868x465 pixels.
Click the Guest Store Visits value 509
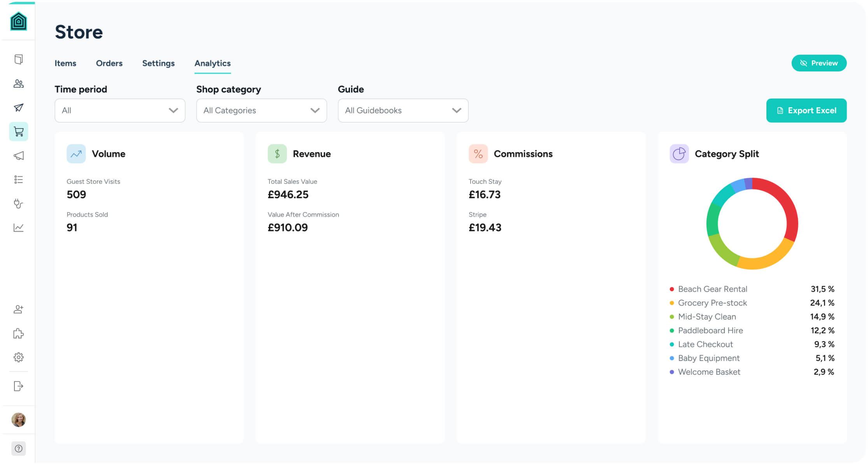click(76, 194)
